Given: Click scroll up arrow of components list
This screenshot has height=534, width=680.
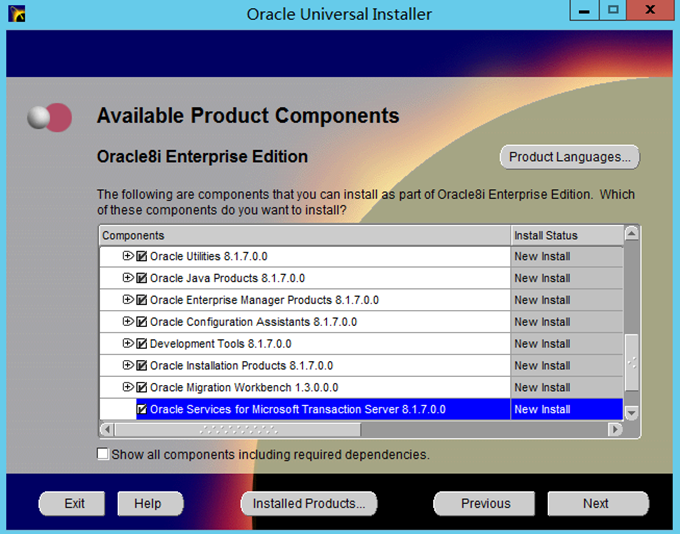Looking at the screenshot, I should click(631, 234).
